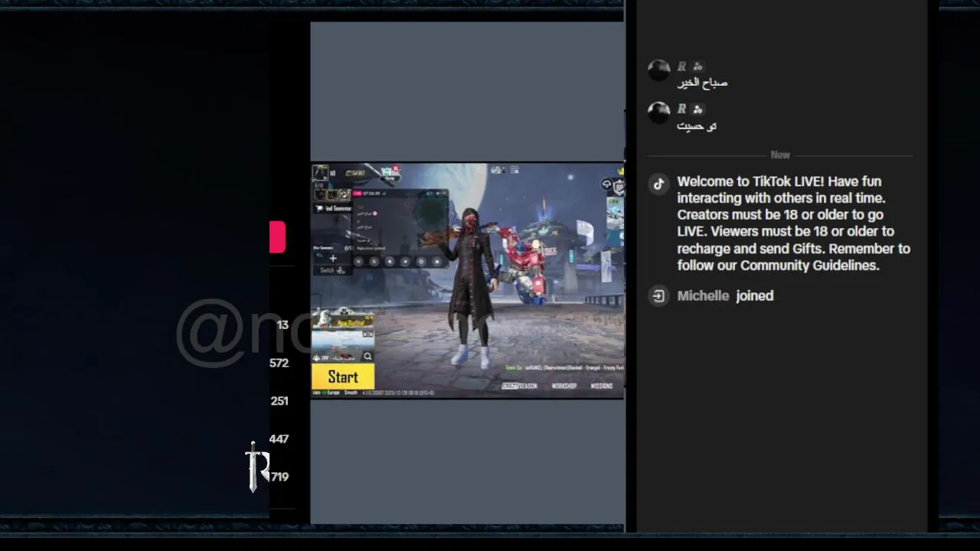Open the SEASON tab in the game
Screen dimensions: 980x551
[520, 386]
